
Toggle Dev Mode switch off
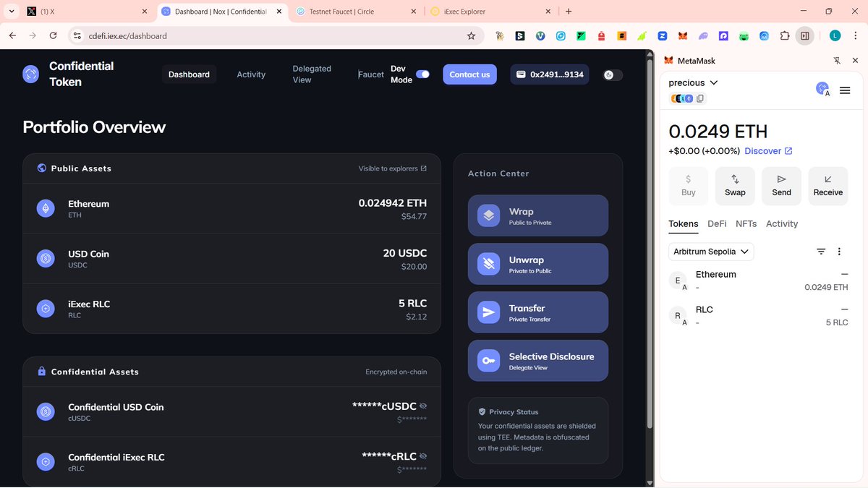[422, 74]
